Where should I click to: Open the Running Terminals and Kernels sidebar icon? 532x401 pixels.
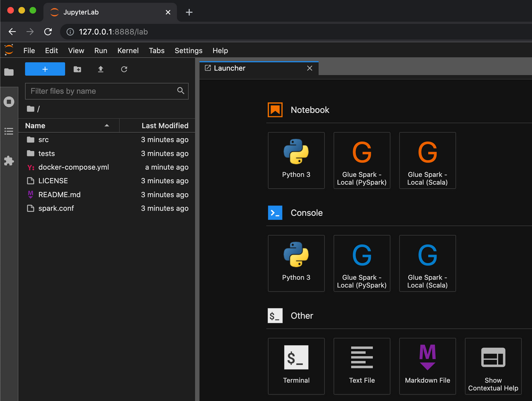(x=9, y=102)
